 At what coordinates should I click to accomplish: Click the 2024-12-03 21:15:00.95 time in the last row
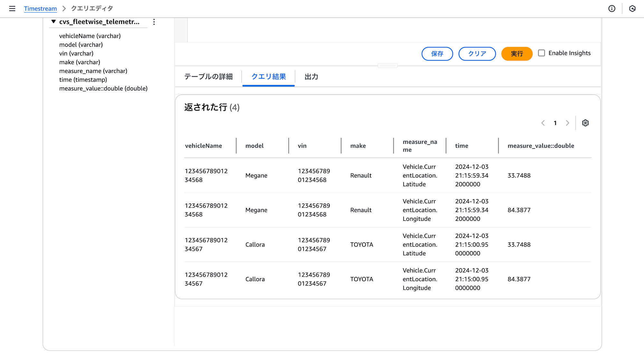(x=472, y=279)
